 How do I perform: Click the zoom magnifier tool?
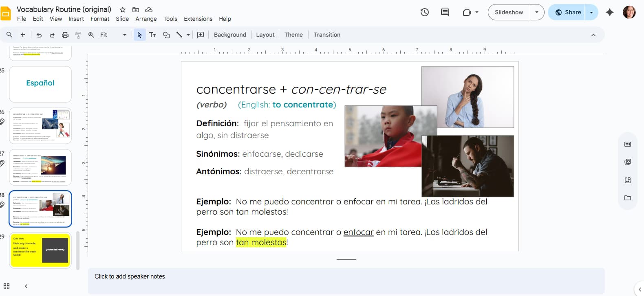(x=91, y=35)
